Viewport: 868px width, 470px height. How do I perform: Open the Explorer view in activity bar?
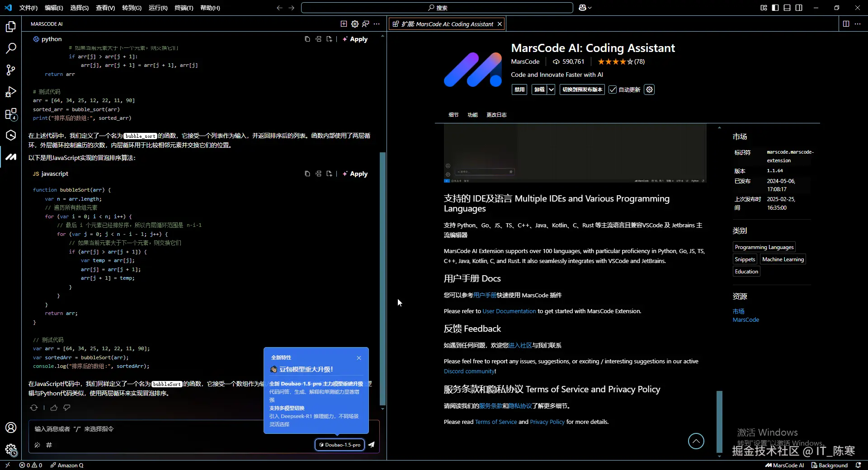(11, 27)
